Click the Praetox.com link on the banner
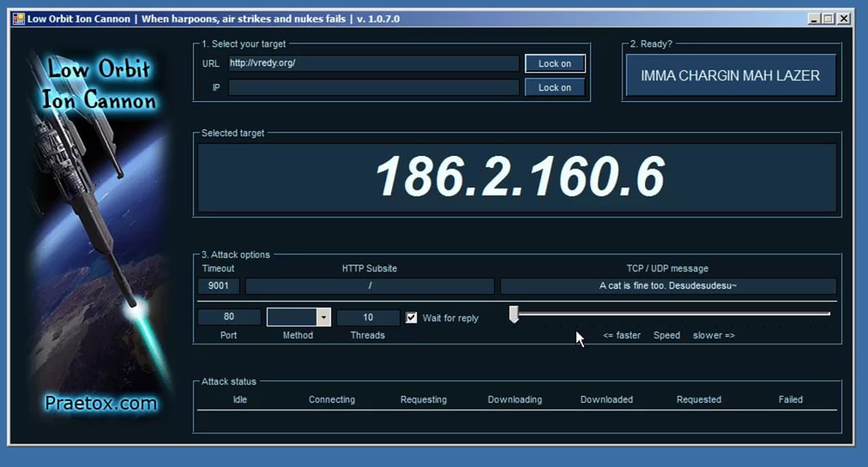Screen dimensions: 868x467 coord(100,403)
